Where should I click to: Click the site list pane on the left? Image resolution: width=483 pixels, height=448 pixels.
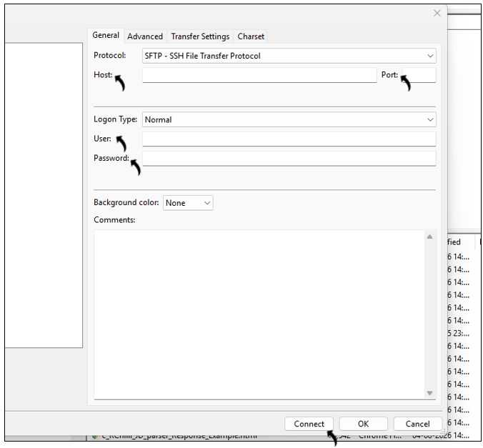click(x=44, y=195)
